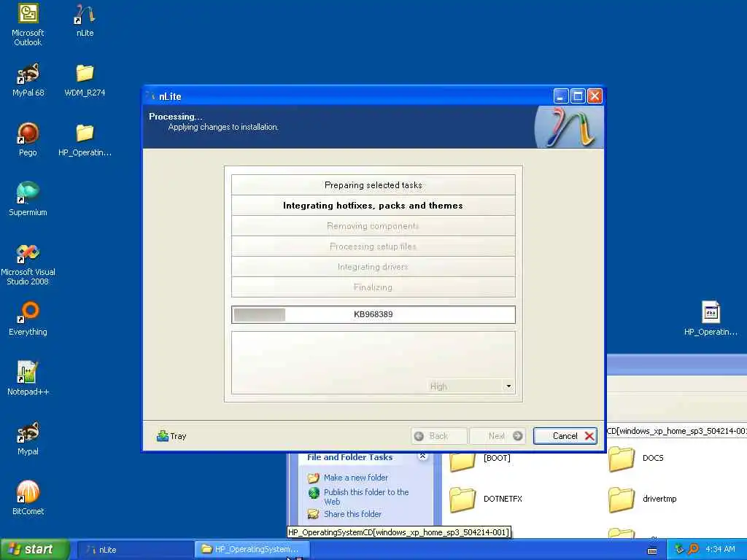Open the DOTNETFX folder in Explorer
The image size is (747, 560).
(463, 499)
